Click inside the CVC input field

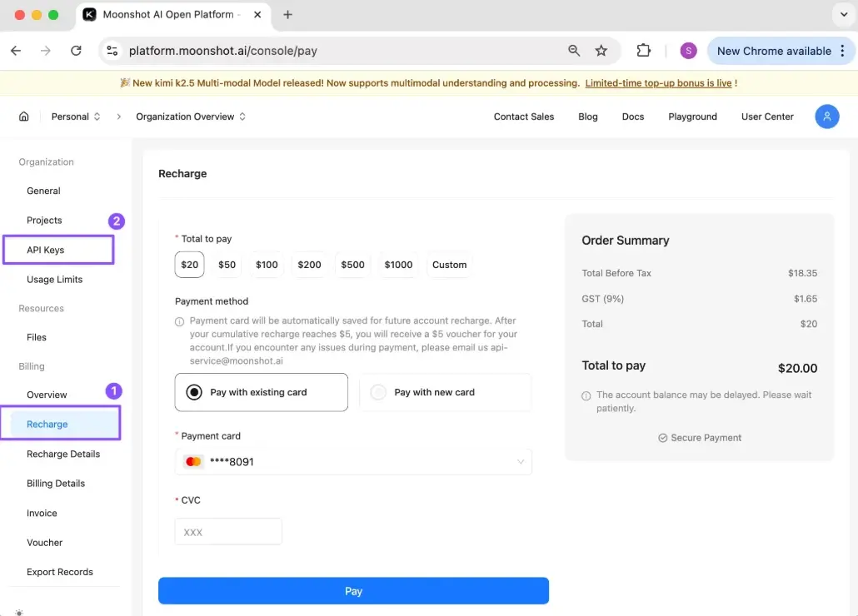pos(227,531)
